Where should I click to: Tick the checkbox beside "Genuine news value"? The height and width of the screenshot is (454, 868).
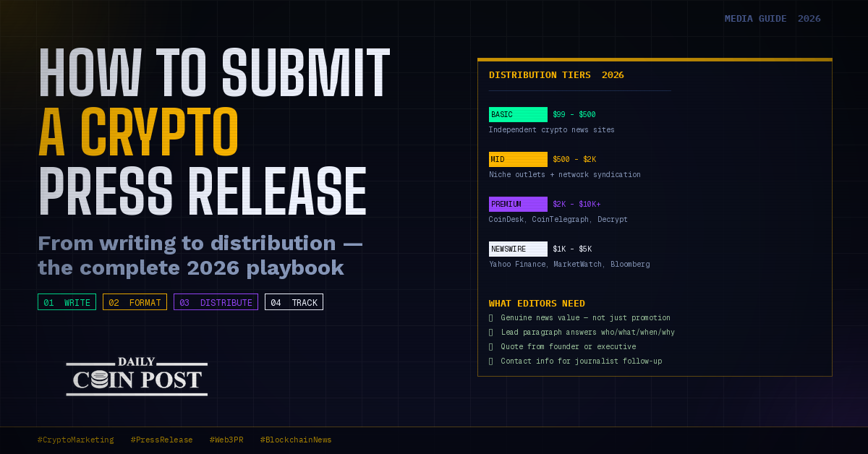pyautogui.click(x=491, y=318)
